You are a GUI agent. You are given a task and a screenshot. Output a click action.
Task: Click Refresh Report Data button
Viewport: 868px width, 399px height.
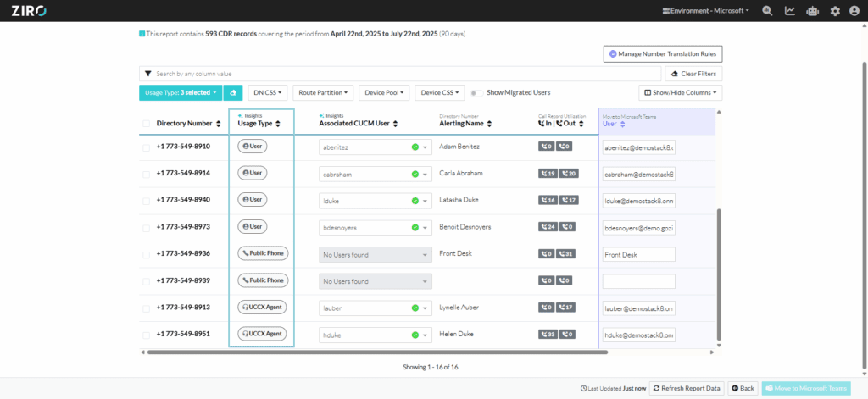[686, 388]
